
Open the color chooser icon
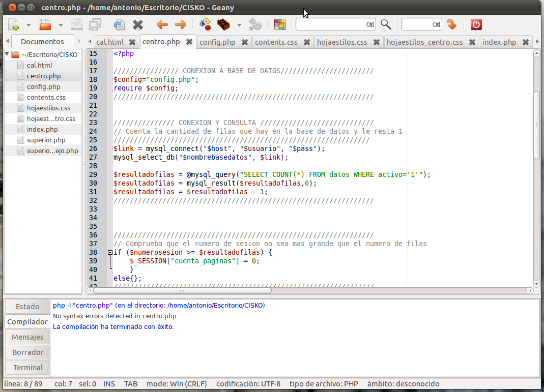280,24
